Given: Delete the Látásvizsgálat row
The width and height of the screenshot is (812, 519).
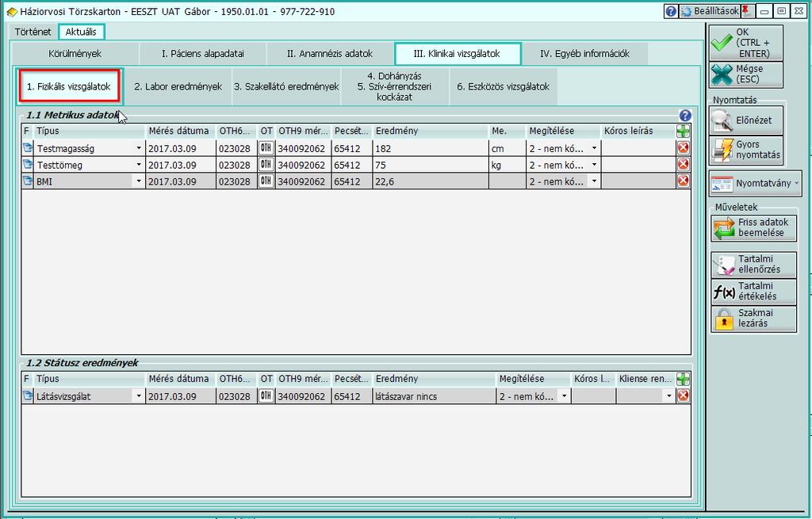Looking at the screenshot, I should (x=683, y=396).
